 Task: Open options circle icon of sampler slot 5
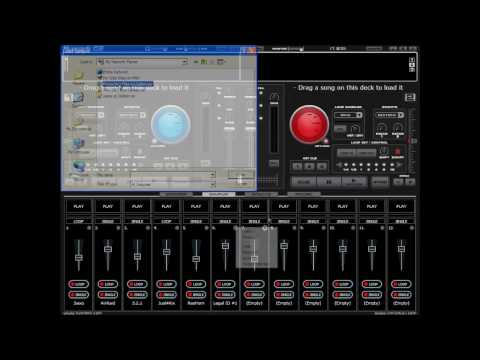tap(206, 228)
